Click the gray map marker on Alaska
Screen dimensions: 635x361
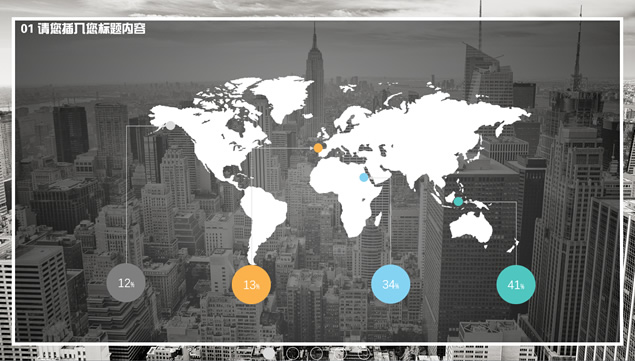(x=170, y=125)
